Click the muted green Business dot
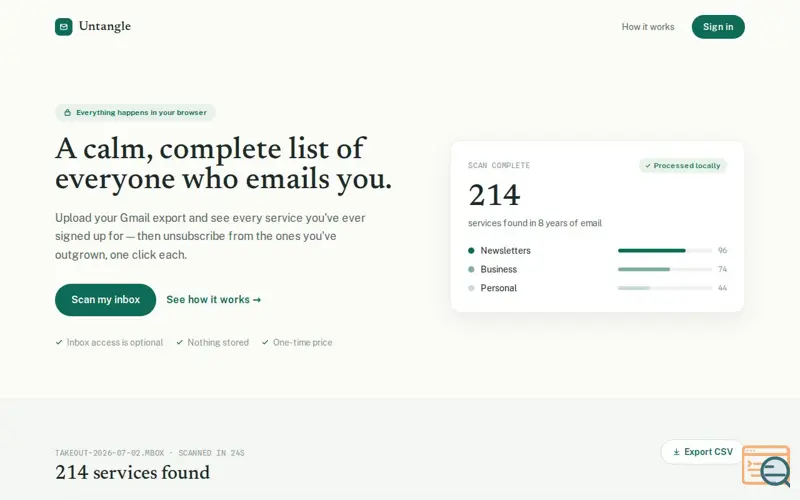 pos(471,269)
